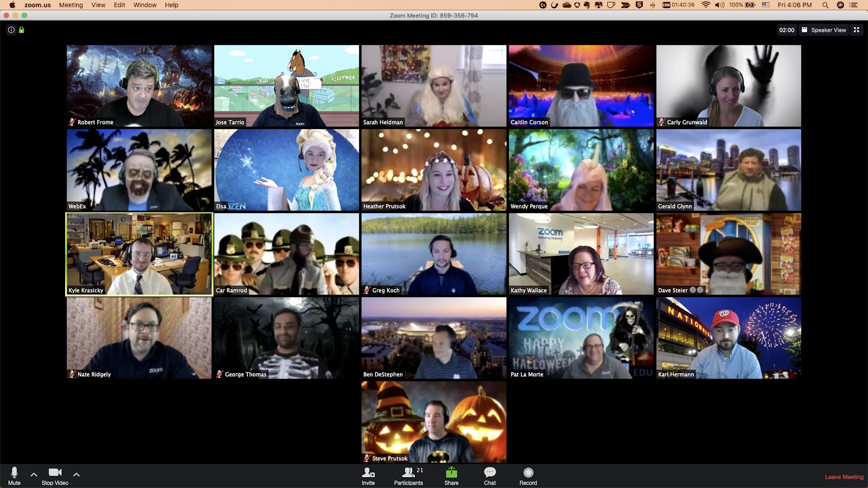
Task: Click the green Share screen icon
Action: 451,473
